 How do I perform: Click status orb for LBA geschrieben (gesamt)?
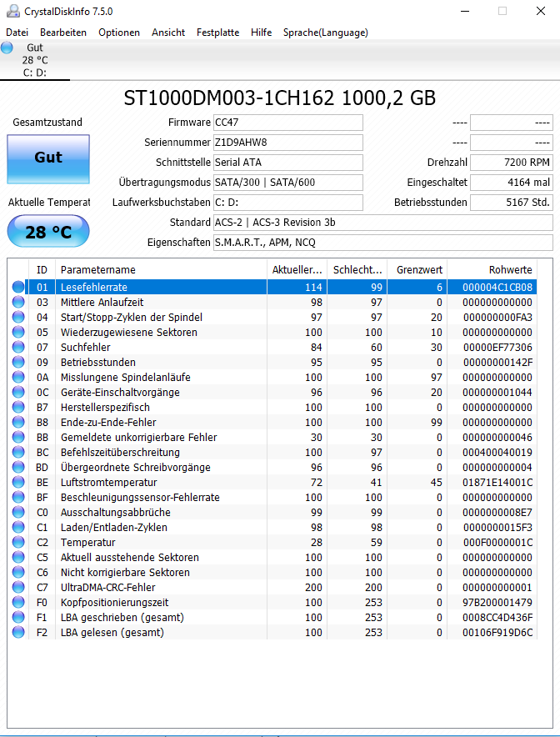[18, 617]
